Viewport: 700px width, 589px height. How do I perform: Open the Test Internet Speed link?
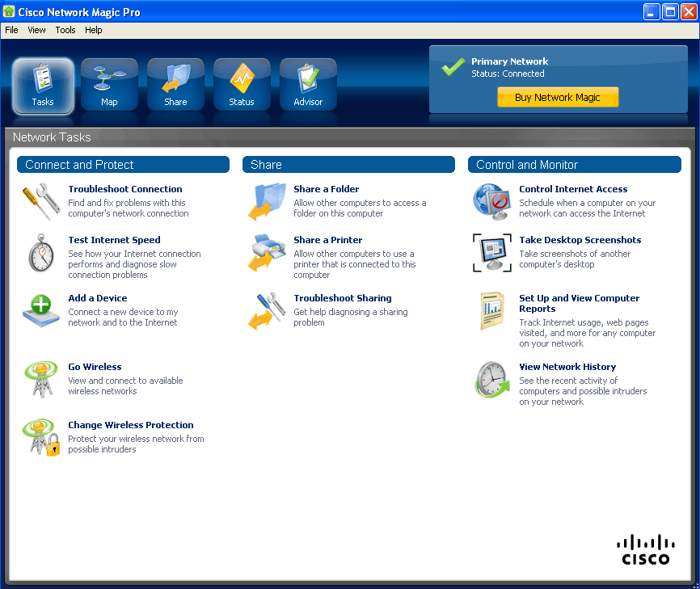pos(114,240)
